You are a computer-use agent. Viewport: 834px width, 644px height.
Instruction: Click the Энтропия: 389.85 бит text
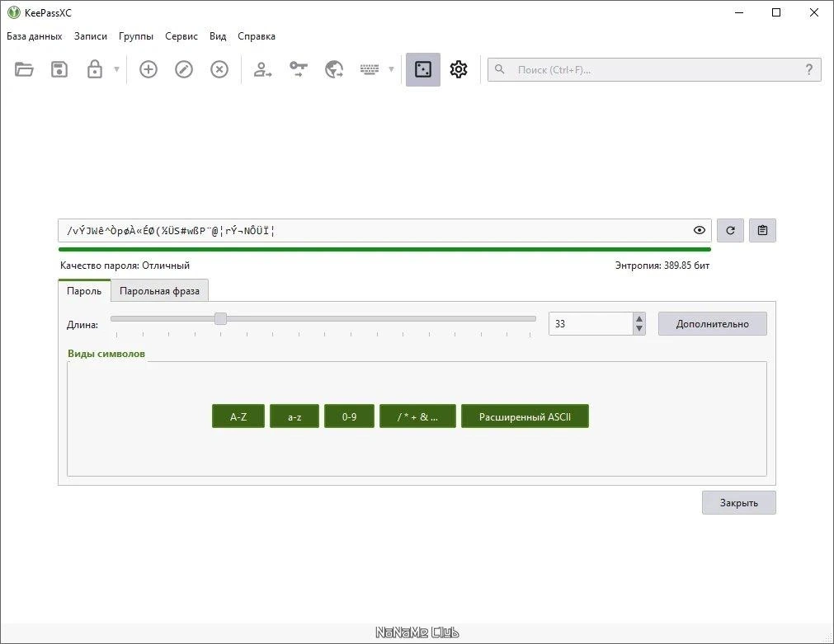662,266
